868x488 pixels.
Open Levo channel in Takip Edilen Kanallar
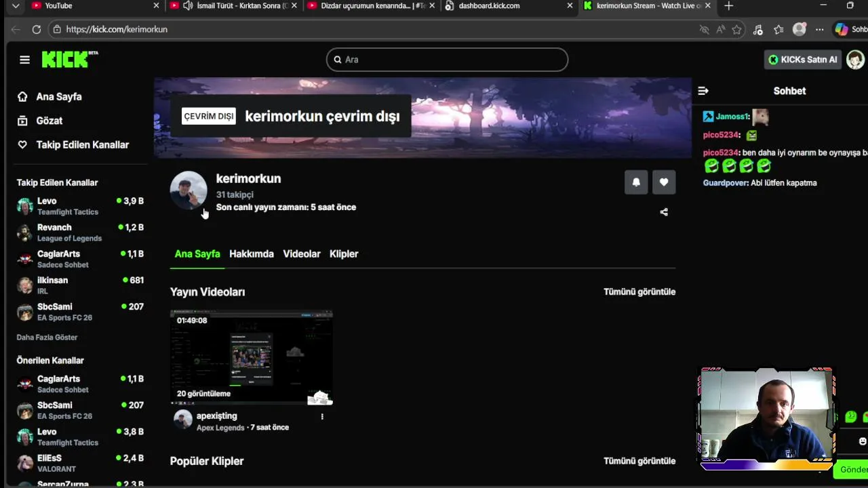[80, 206]
